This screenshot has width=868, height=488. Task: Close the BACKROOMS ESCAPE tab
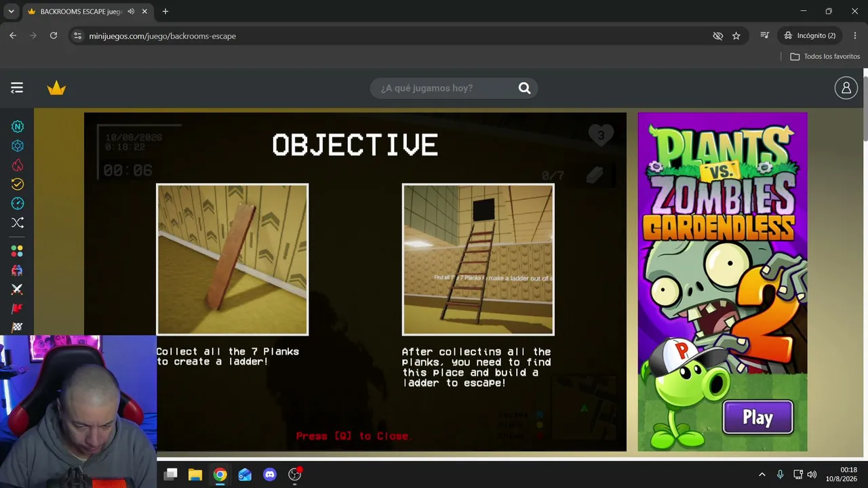pyautogui.click(x=144, y=12)
